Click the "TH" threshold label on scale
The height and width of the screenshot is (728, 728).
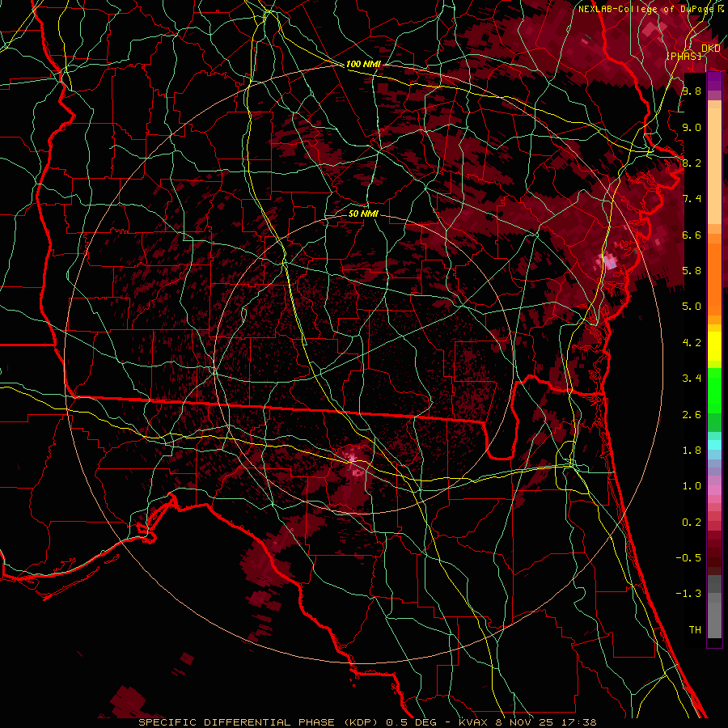coord(695,630)
